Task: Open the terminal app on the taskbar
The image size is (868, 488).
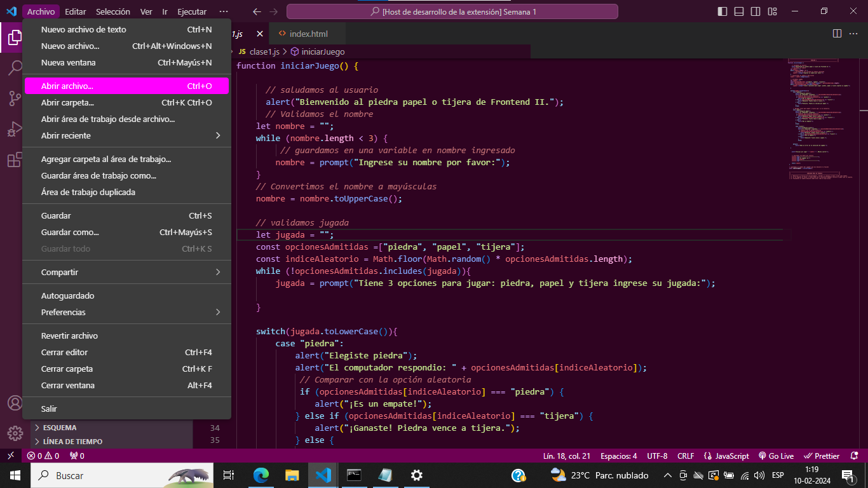Action: 355,475
